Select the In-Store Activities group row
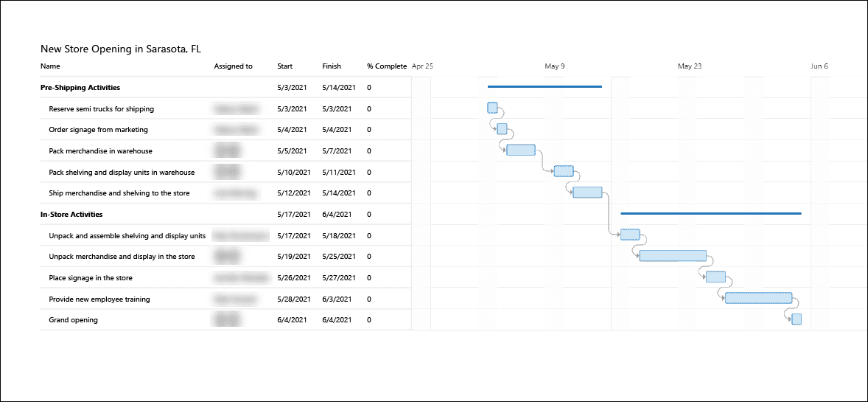 [226, 214]
